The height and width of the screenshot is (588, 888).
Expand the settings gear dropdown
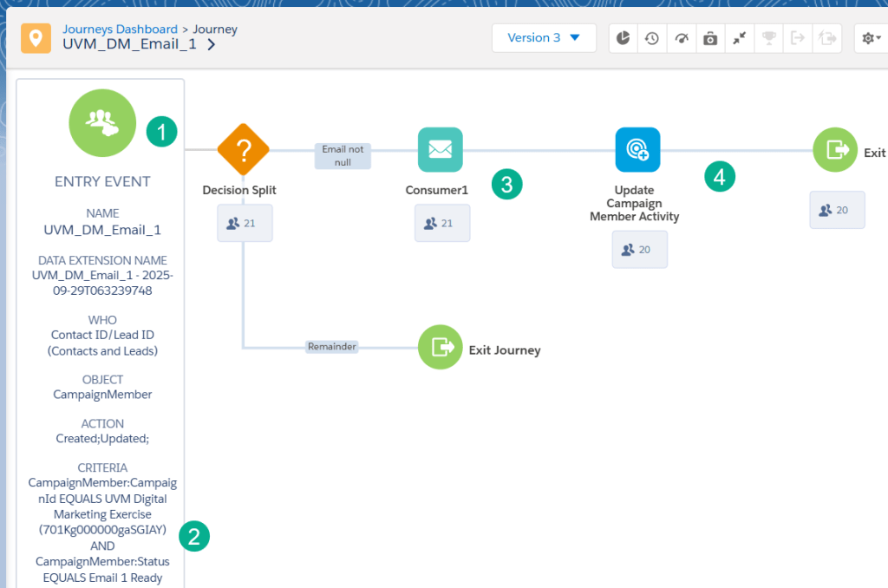tap(869, 38)
